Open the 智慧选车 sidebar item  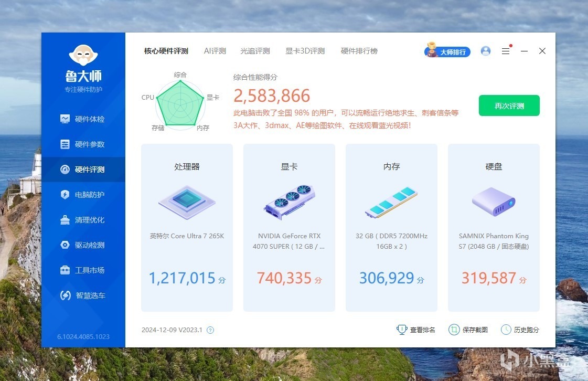tap(83, 295)
